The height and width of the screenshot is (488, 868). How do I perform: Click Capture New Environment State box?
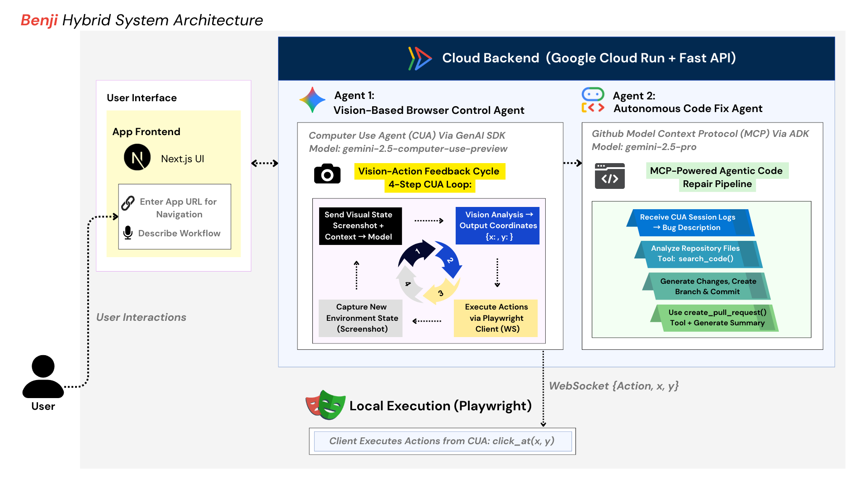pos(361,318)
